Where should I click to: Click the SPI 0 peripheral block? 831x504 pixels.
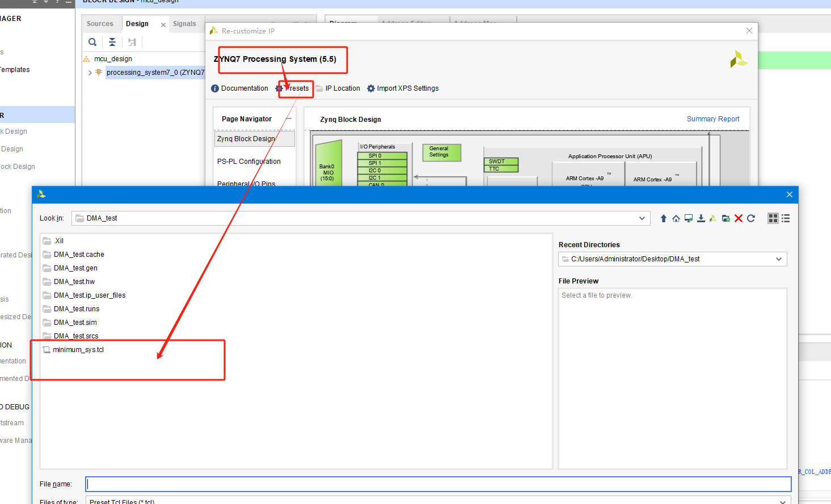click(x=382, y=155)
